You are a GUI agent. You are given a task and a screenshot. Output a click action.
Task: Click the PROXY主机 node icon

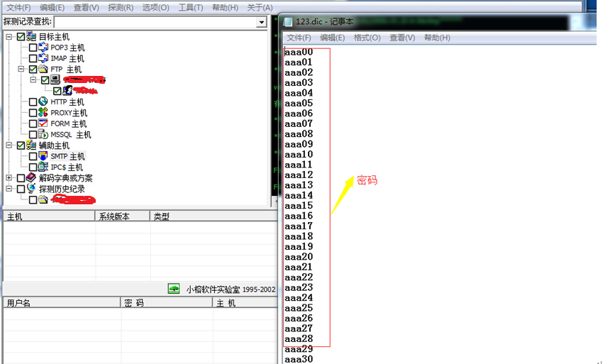43,113
